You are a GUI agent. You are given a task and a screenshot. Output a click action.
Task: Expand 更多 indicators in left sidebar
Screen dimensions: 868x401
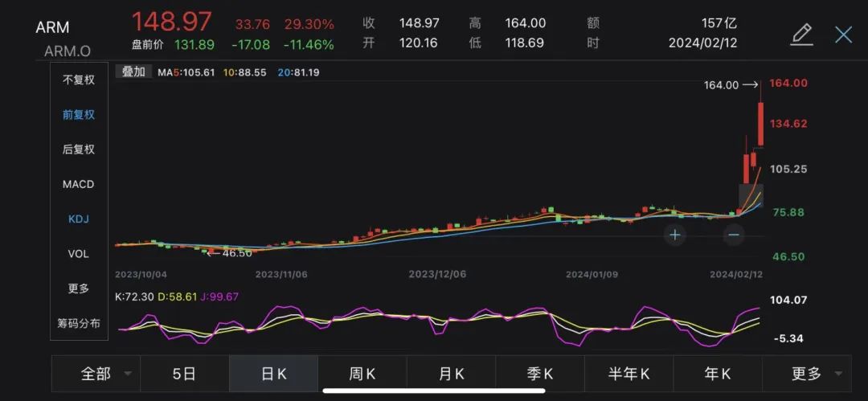[79, 288]
